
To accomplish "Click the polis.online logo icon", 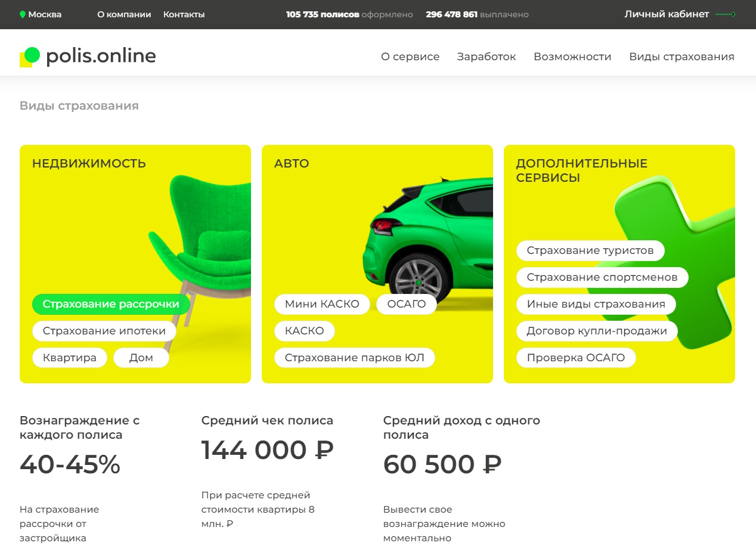I will 30,57.
